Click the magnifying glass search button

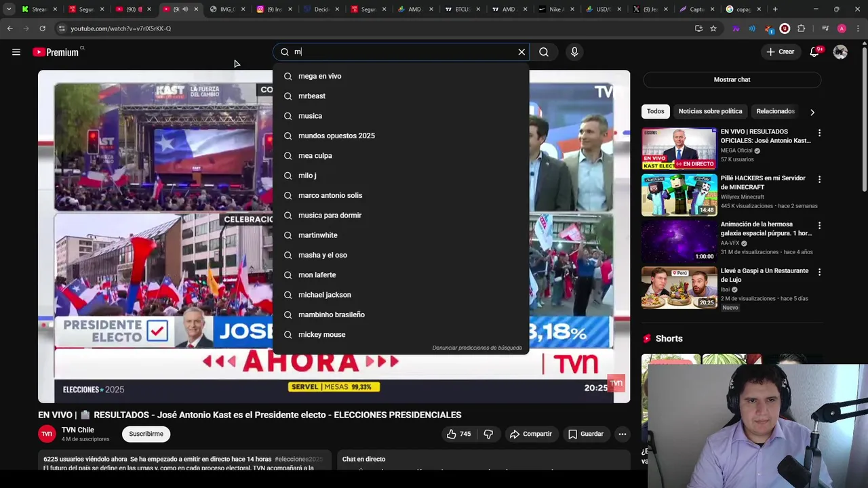point(544,52)
